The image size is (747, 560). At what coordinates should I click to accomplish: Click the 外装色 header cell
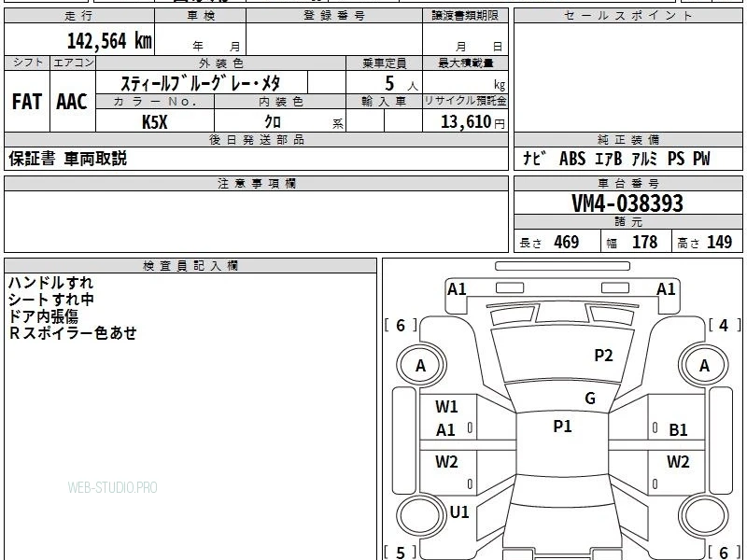click(x=220, y=63)
